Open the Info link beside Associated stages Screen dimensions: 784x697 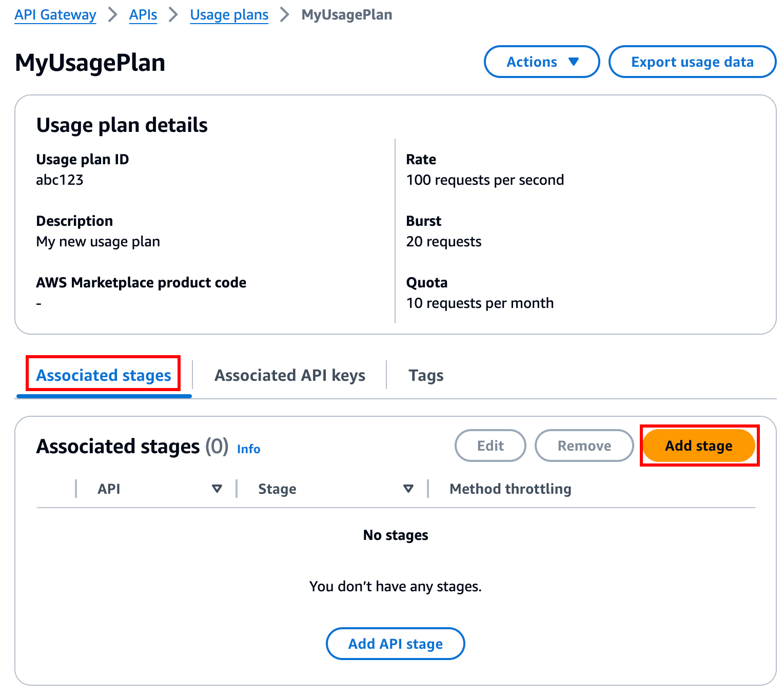pyautogui.click(x=248, y=449)
